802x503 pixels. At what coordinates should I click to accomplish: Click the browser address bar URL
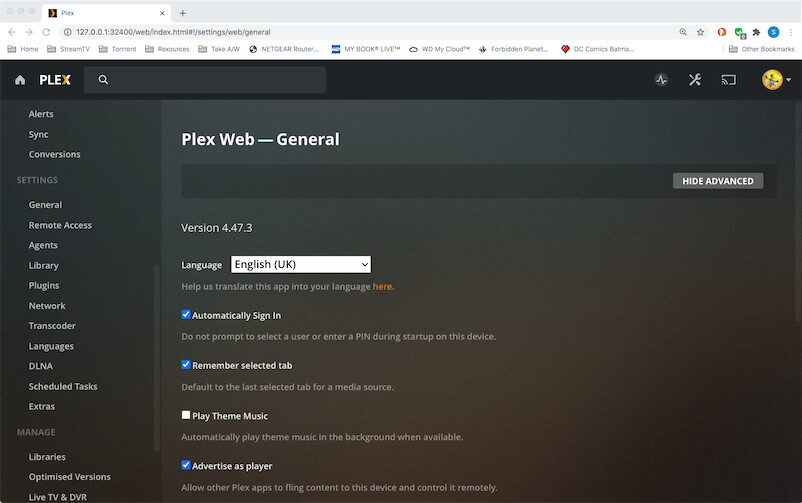point(173,32)
